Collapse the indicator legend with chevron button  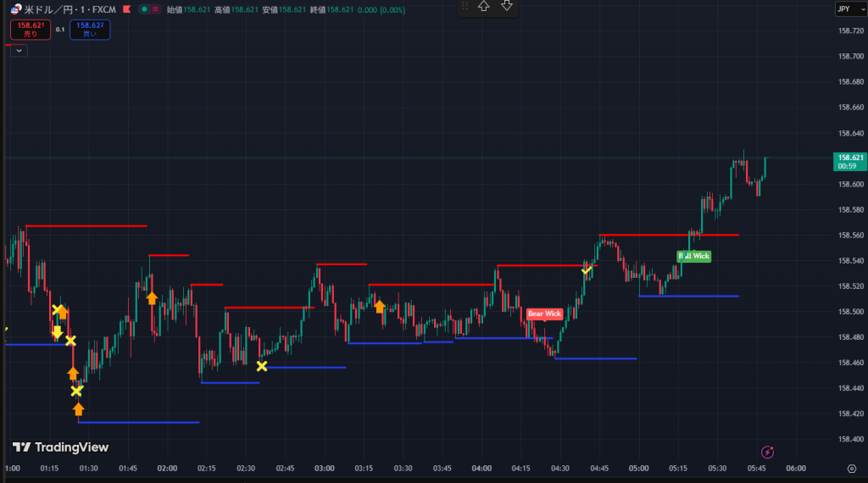pyautogui.click(x=19, y=50)
